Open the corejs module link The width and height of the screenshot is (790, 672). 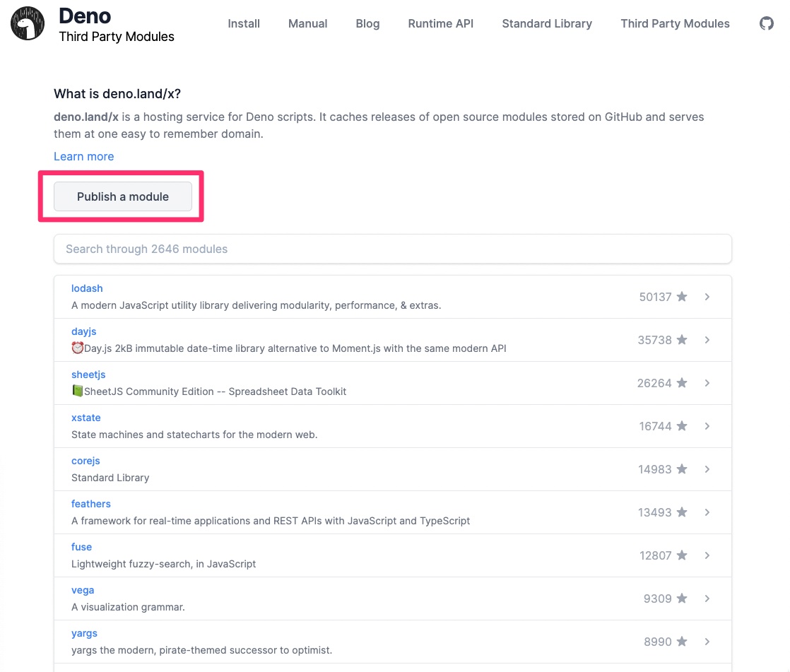(x=86, y=461)
